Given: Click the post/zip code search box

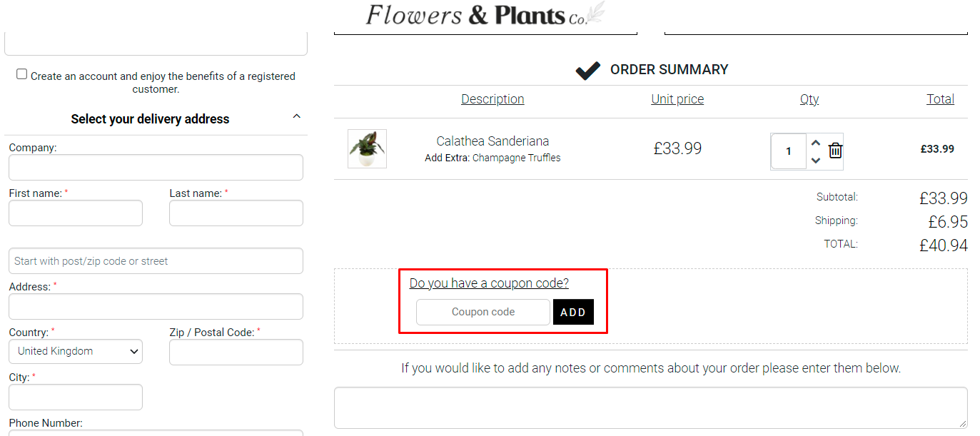Looking at the screenshot, I should [156, 260].
